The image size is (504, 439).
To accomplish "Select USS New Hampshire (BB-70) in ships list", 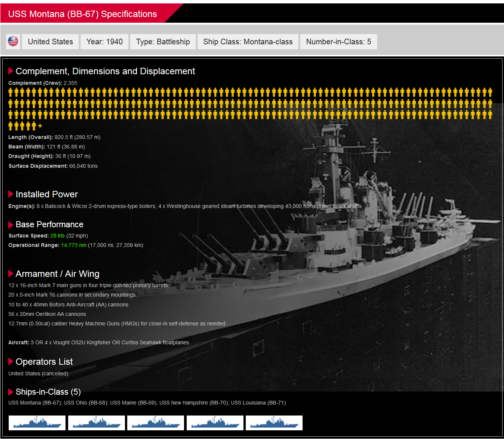I will coord(193,403).
